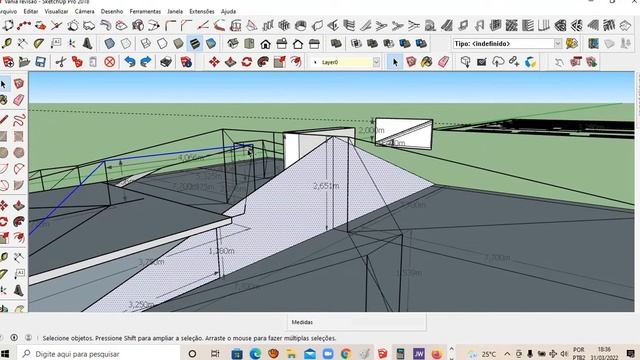Click the Cut scissors icon
The width and height of the screenshot is (640, 360).
pos(61,62)
